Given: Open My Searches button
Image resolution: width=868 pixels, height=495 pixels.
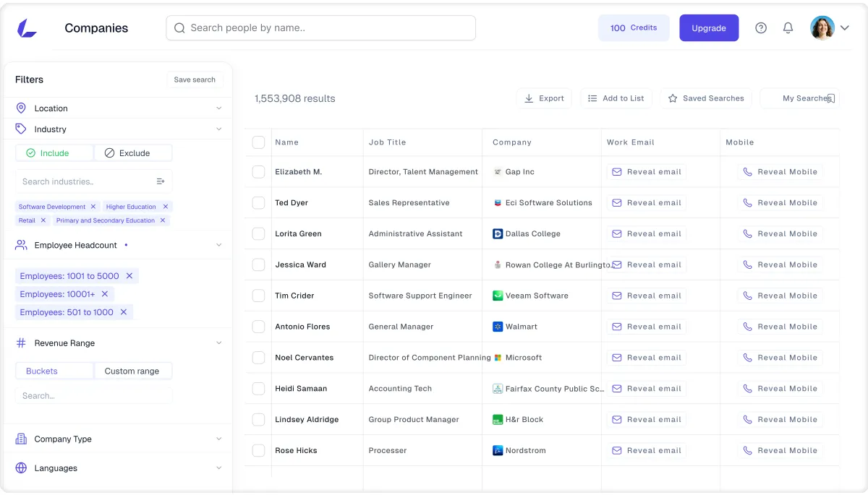Looking at the screenshot, I should pos(800,98).
